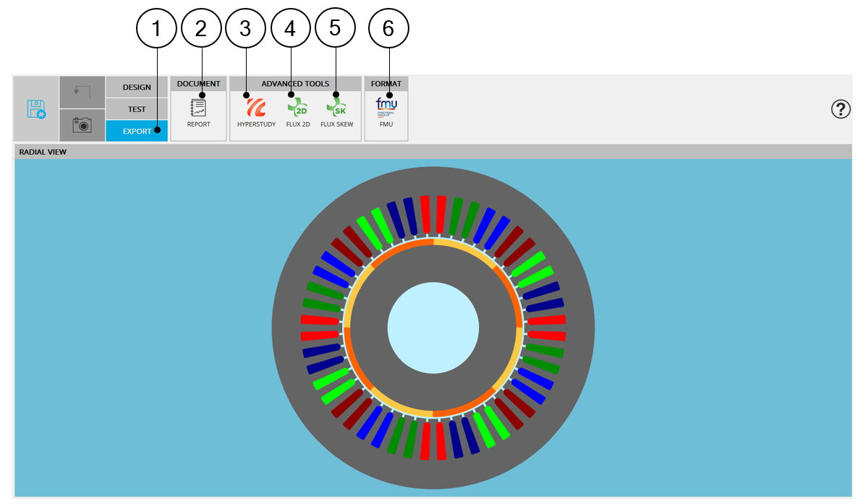Click the outer gray stator yoke ring

pyautogui.click(x=433, y=181)
